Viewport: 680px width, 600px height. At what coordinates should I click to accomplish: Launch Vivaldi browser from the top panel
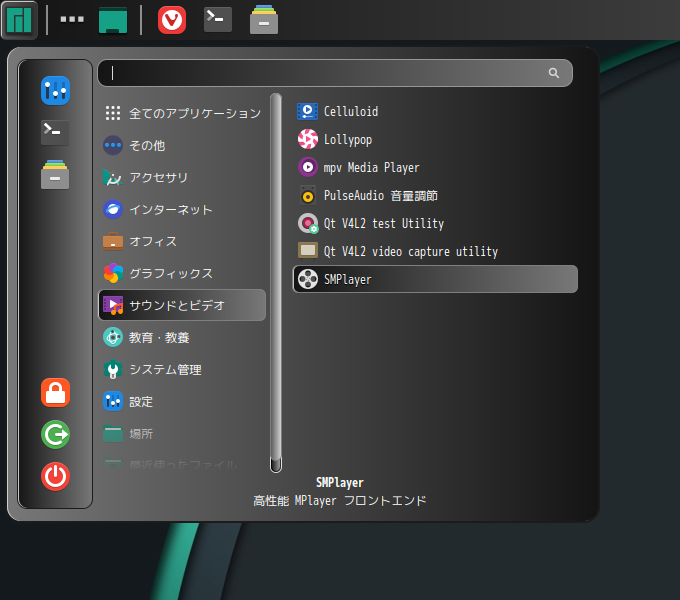tap(172, 20)
